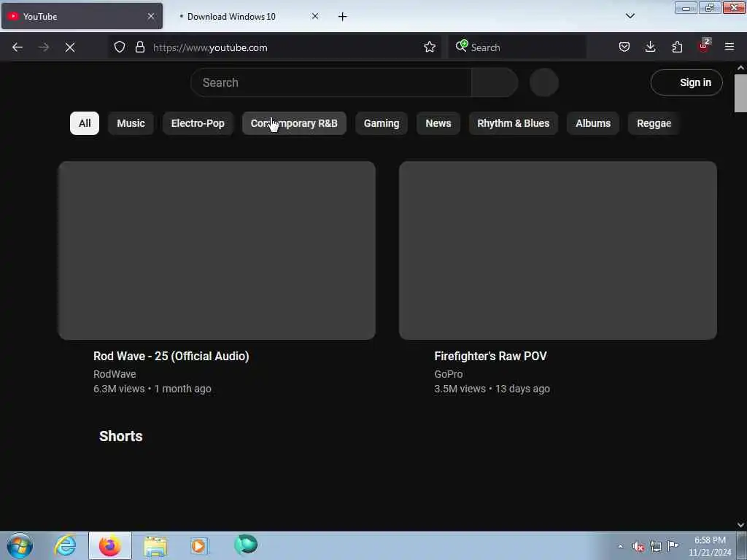Click the page scrollbar up arrow

tap(740, 68)
